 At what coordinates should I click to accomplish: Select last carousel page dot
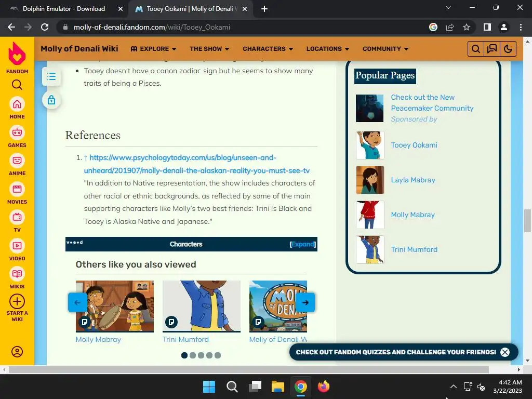tap(218, 355)
